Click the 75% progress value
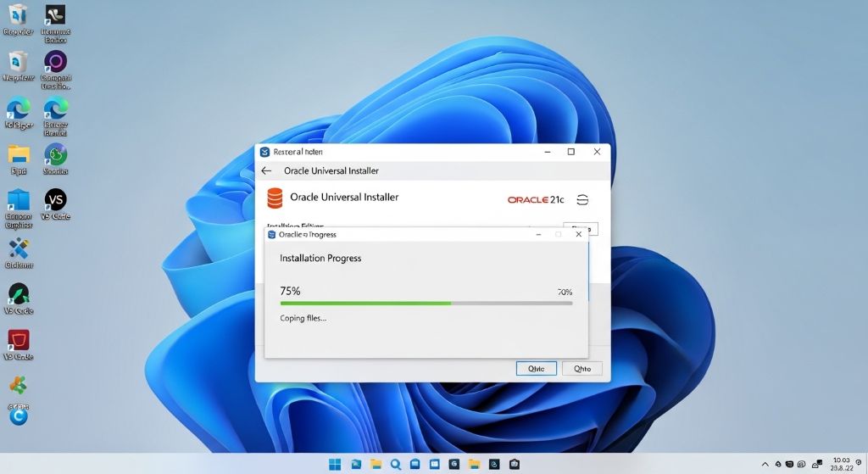 [290, 291]
